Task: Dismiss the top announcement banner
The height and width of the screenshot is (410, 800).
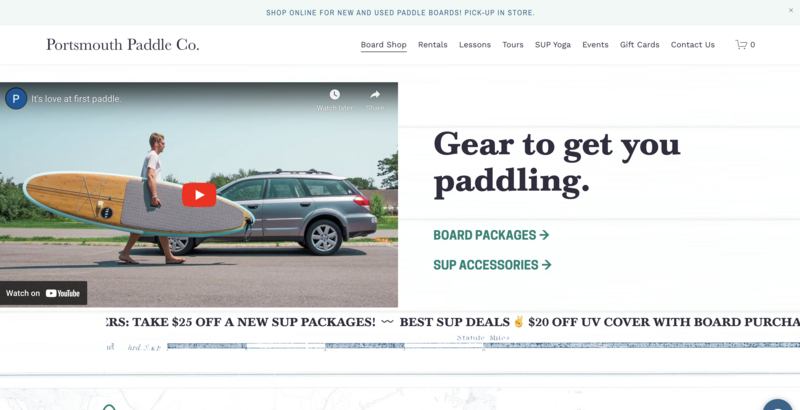Action: [x=791, y=10]
